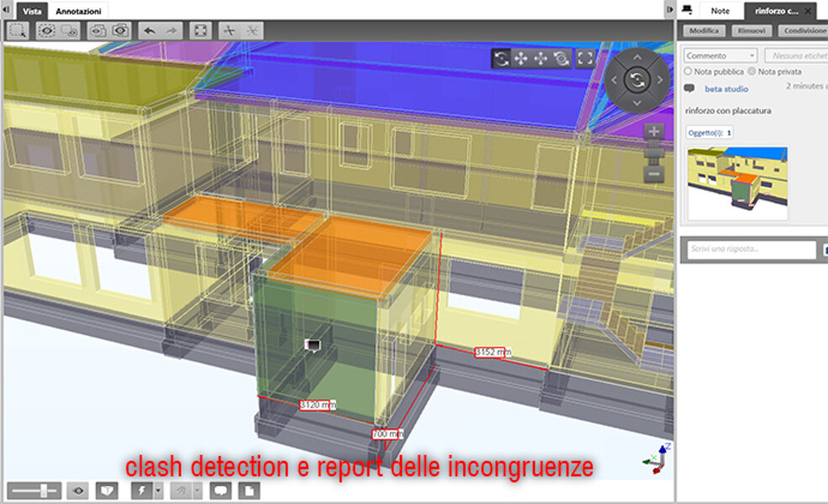Click the center orbit button on navigation wheel
828x504 pixels.
(x=637, y=81)
